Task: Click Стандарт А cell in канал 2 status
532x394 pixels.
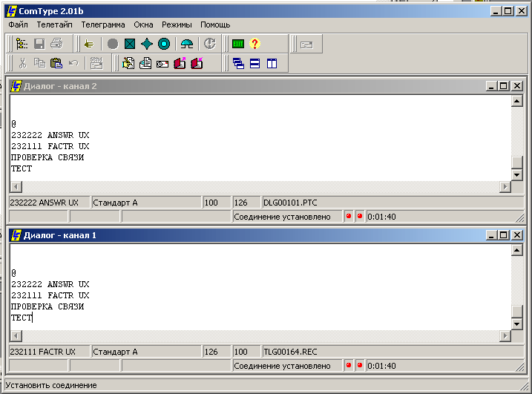Action: (x=147, y=203)
